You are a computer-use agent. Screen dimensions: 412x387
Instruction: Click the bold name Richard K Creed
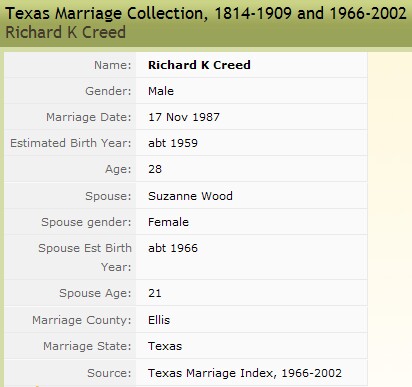click(199, 65)
